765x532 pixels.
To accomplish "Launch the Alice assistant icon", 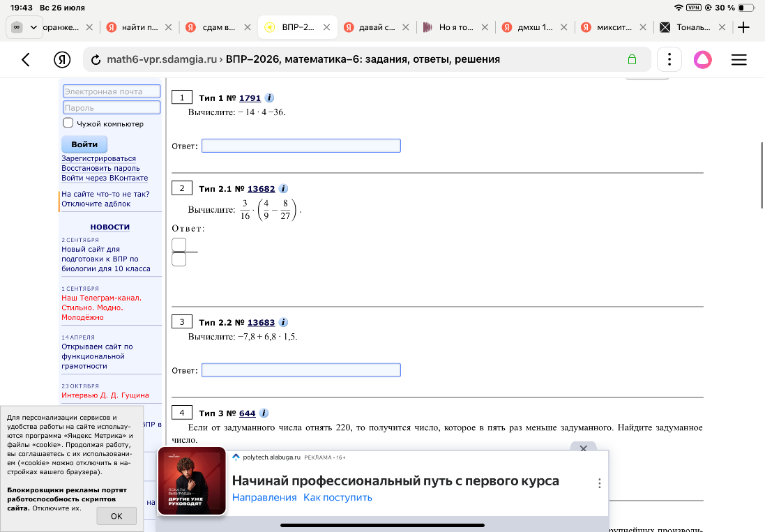I will [702, 59].
